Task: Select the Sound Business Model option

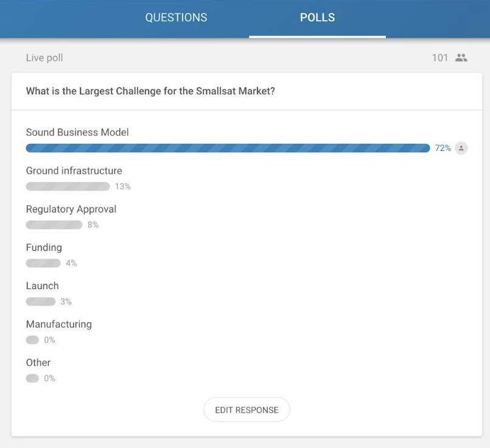Action: [x=77, y=132]
